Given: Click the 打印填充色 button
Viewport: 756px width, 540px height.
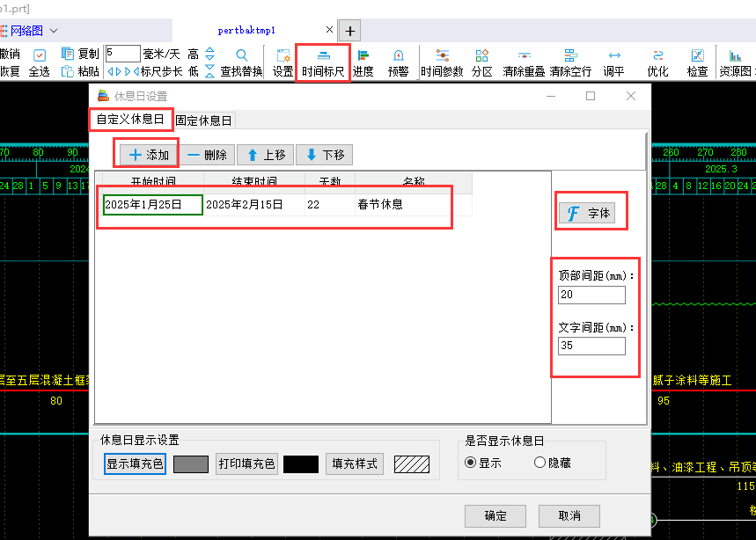Looking at the screenshot, I should pyautogui.click(x=246, y=463).
